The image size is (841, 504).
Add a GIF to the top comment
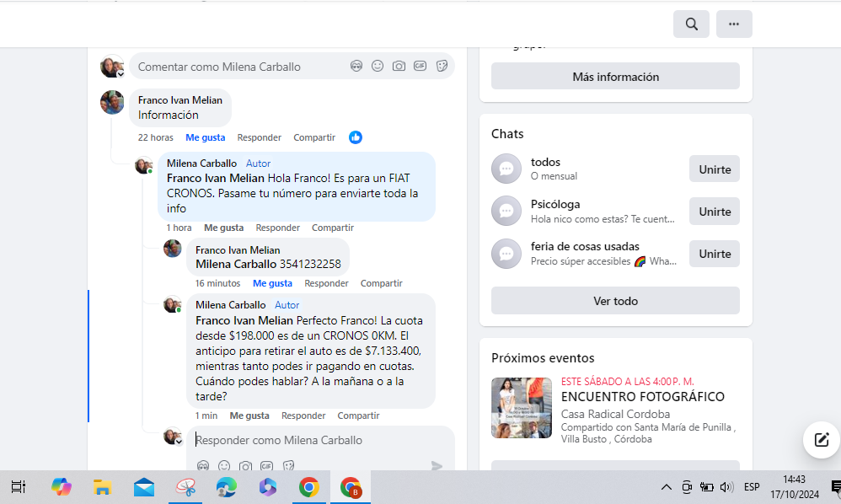click(x=420, y=67)
